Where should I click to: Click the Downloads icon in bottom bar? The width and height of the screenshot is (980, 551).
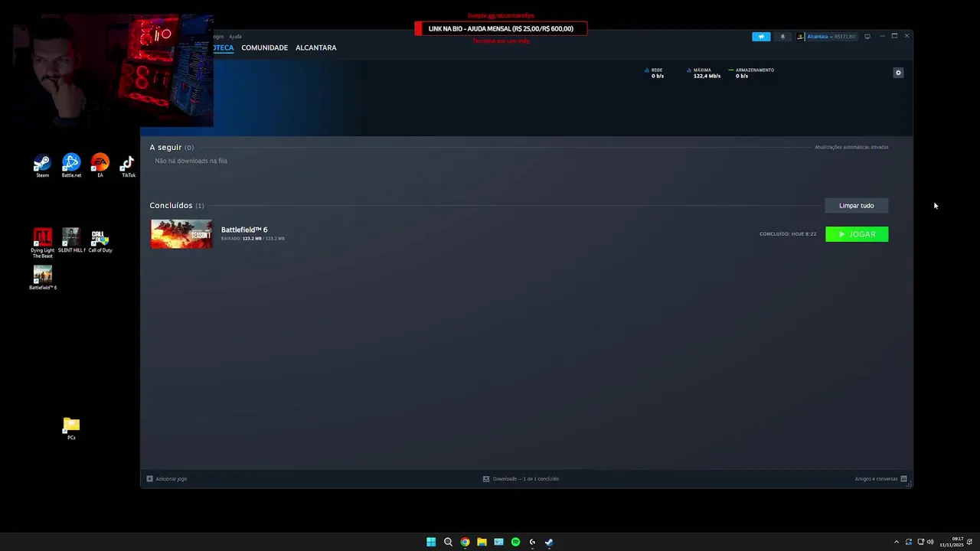point(486,479)
